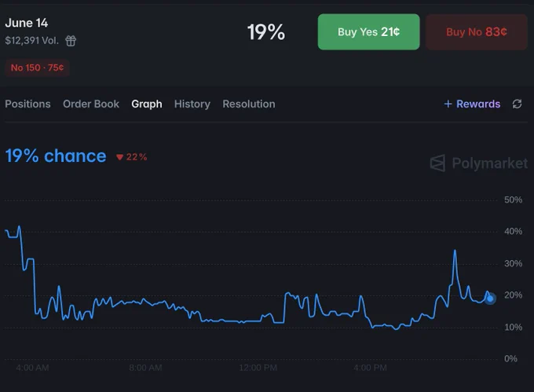Screen dimensions: 534x392
Task: Buy Yes at 21¢
Action: tap(368, 31)
